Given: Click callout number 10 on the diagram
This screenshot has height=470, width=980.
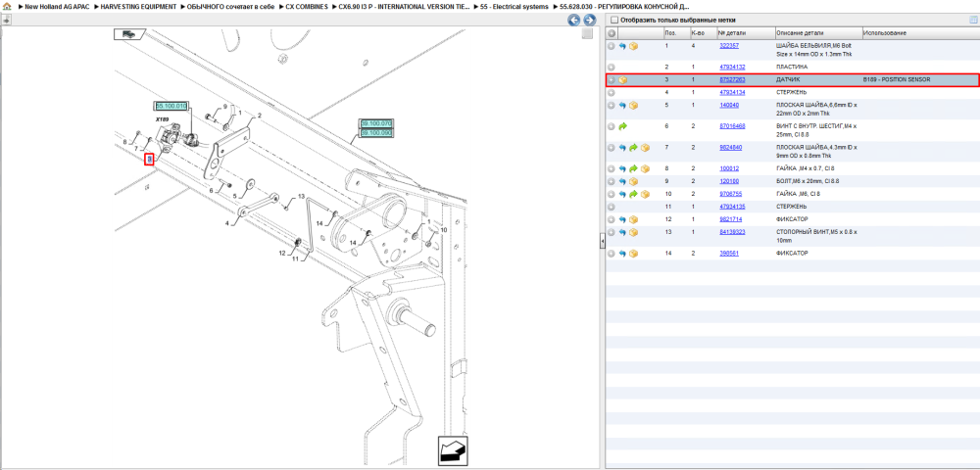Looking at the screenshot, I should [x=444, y=230].
